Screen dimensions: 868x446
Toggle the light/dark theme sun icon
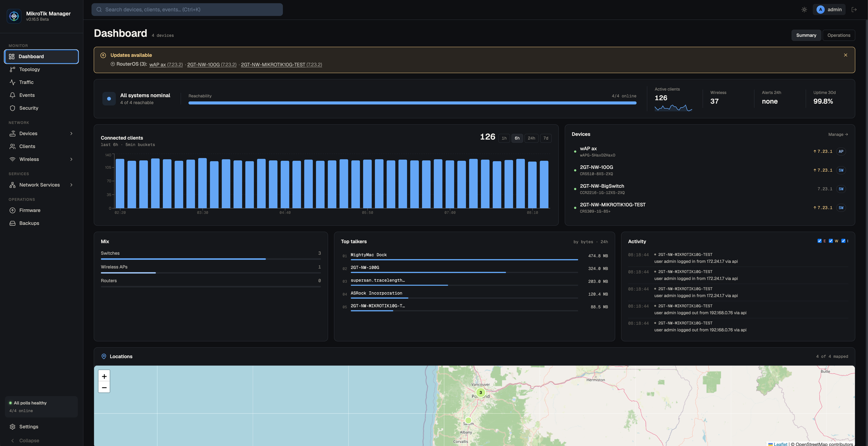804,9
